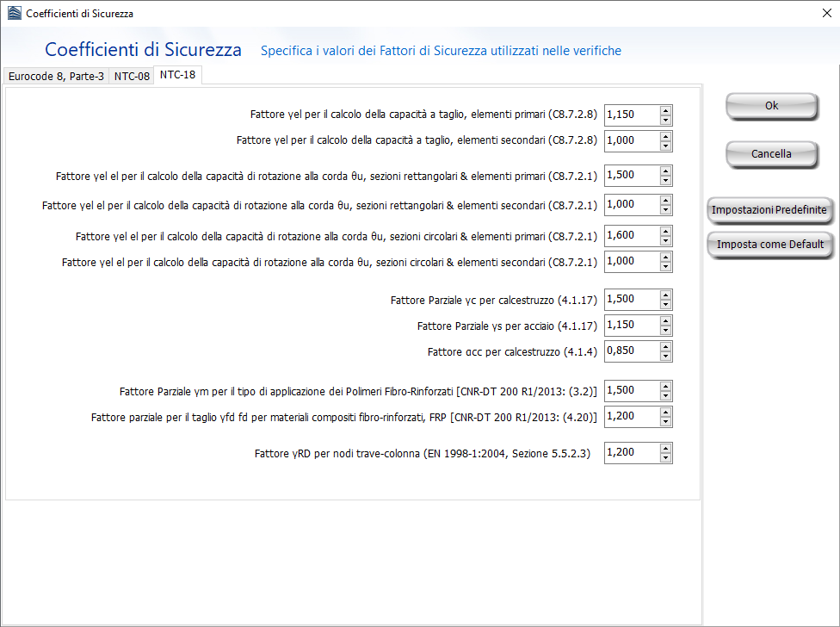Click the Cancella button
The height and width of the screenshot is (627, 840).
(771, 154)
